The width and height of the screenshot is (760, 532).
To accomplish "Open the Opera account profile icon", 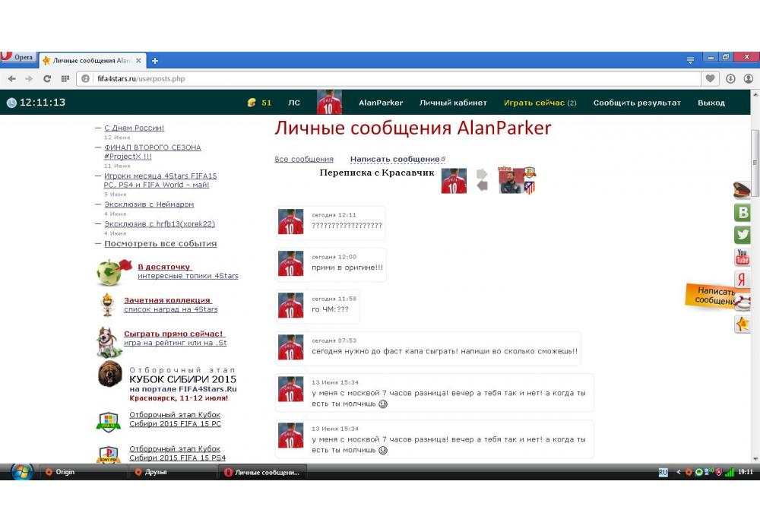I will pyautogui.click(x=749, y=78).
